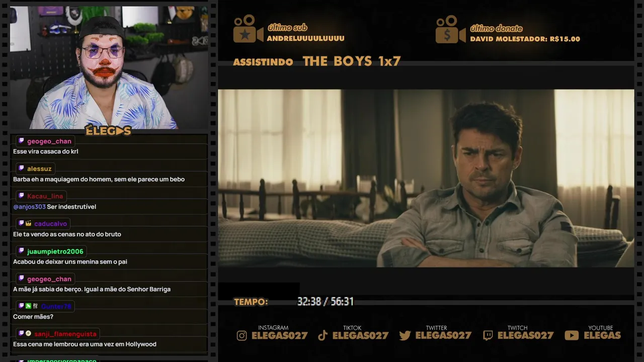Click the 'Último donate' heading
Viewport: 644px width, 362px height.
[x=496, y=28]
